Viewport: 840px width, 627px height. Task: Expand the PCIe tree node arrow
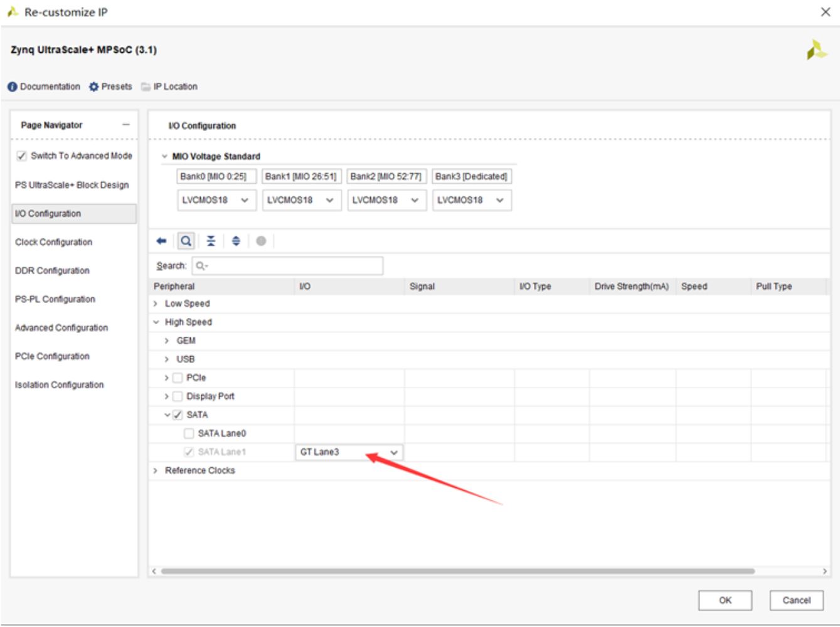166,377
